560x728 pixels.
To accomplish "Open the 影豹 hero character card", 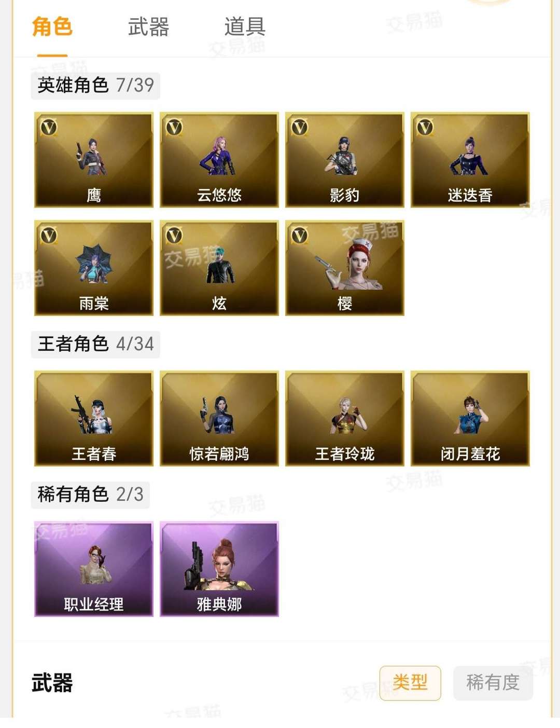I will tap(345, 160).
